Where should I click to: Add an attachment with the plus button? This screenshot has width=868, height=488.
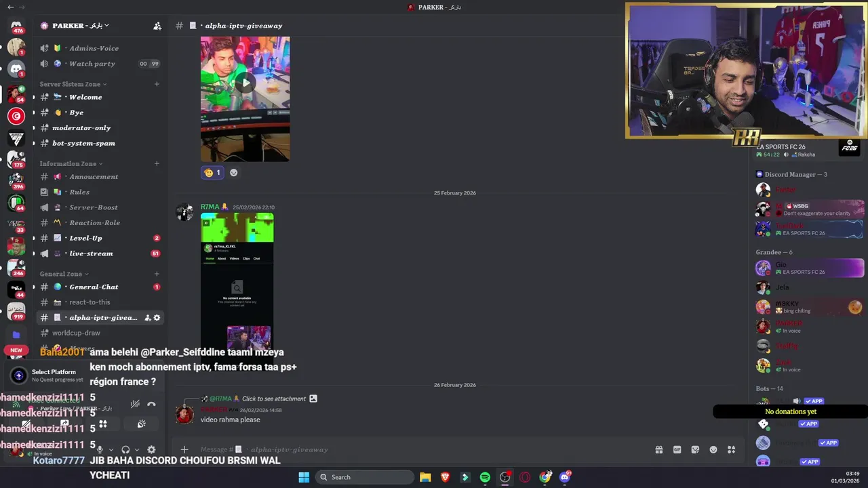click(x=184, y=449)
